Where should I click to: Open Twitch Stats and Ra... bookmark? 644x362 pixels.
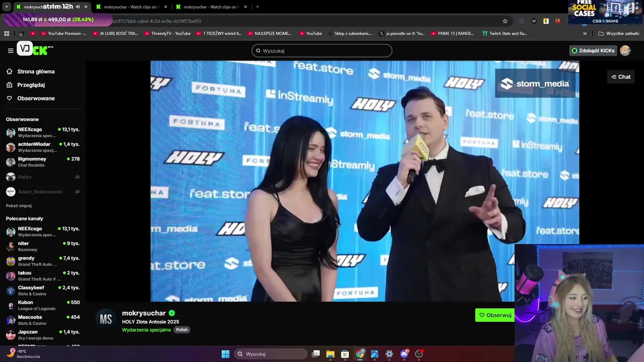coord(504,34)
